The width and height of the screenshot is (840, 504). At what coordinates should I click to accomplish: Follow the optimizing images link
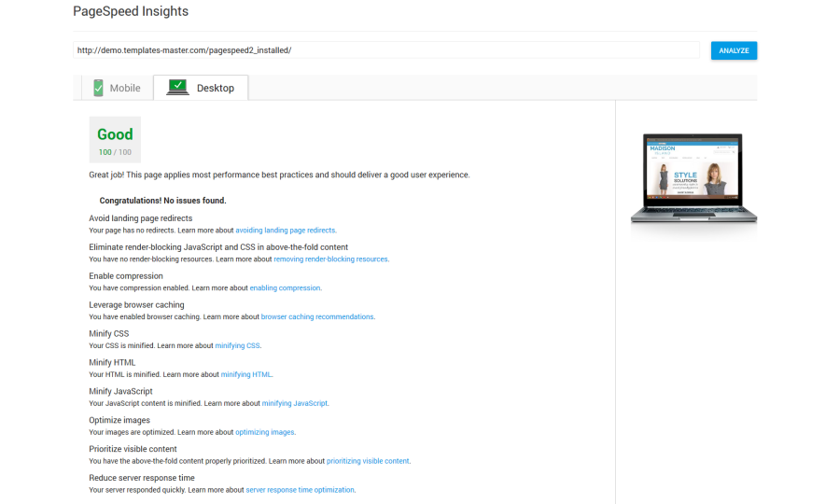click(265, 432)
